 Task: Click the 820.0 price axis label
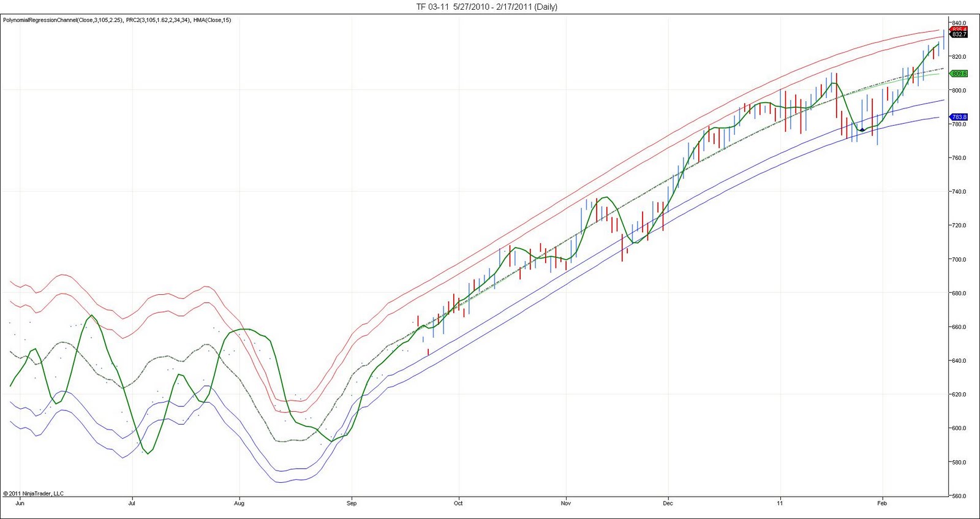tap(959, 57)
